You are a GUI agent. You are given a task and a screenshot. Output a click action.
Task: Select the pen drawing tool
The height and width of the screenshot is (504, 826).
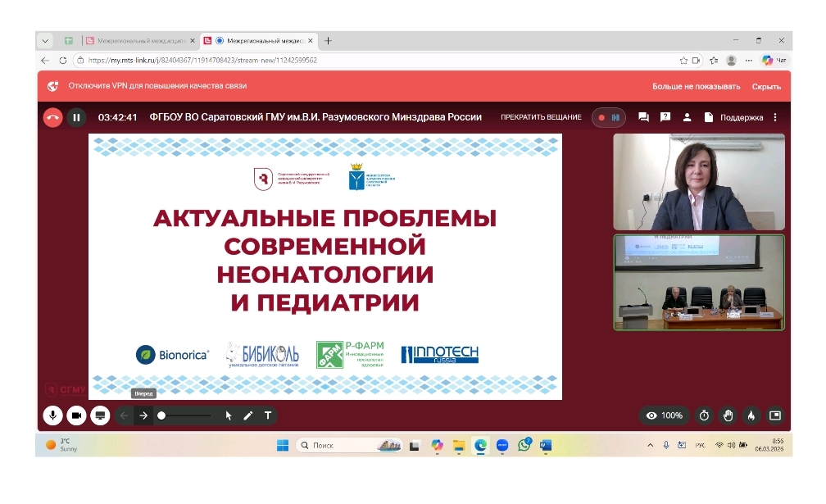[247, 415]
